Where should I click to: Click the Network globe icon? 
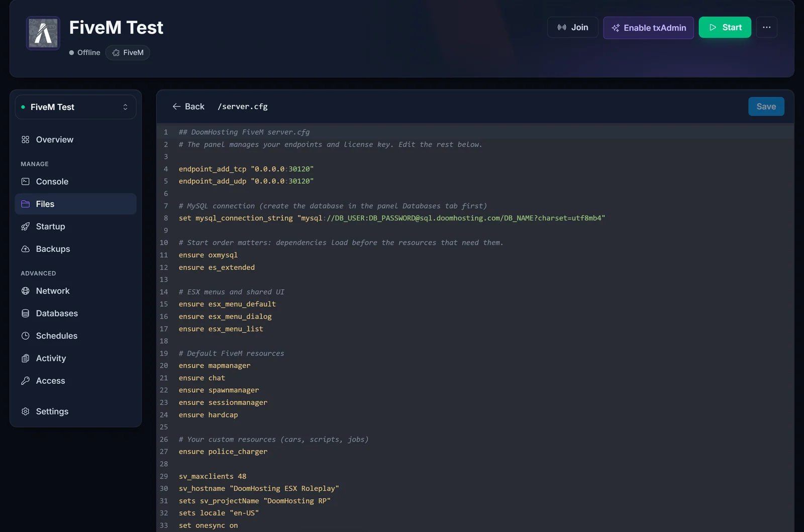[x=26, y=291]
